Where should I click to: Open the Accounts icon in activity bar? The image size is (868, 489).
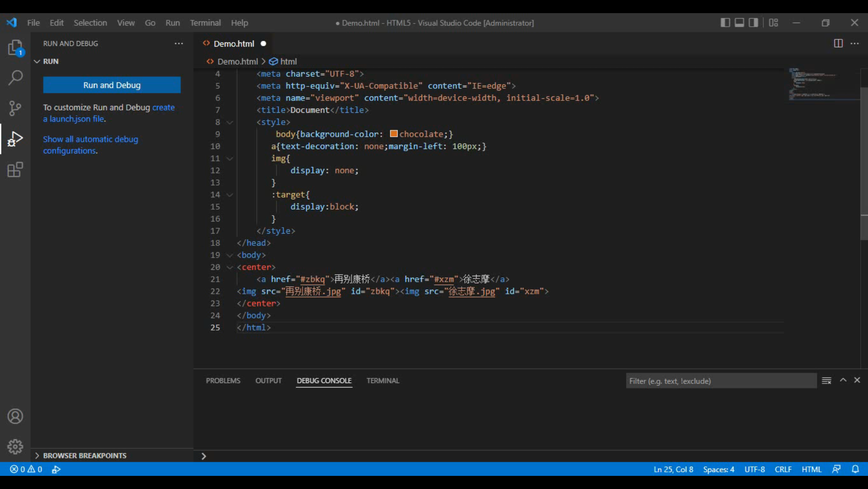15,416
